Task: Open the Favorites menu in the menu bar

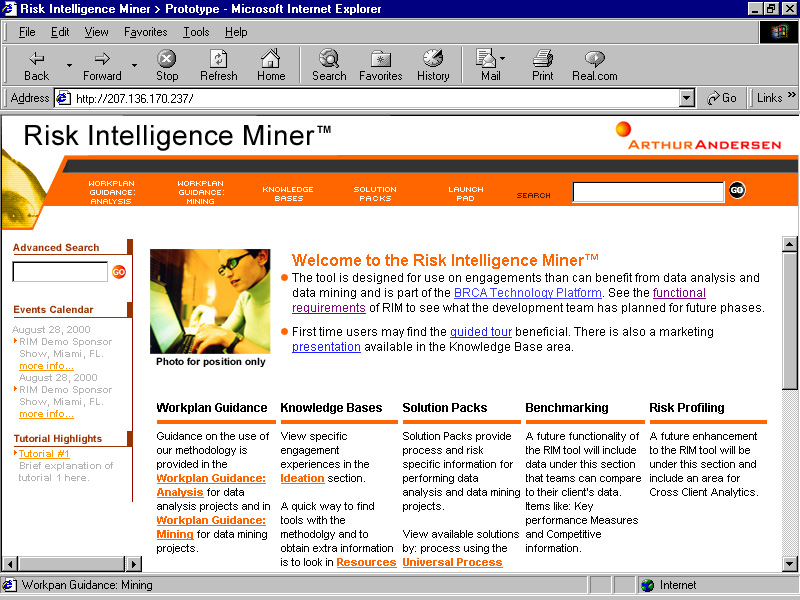Action: [145, 32]
